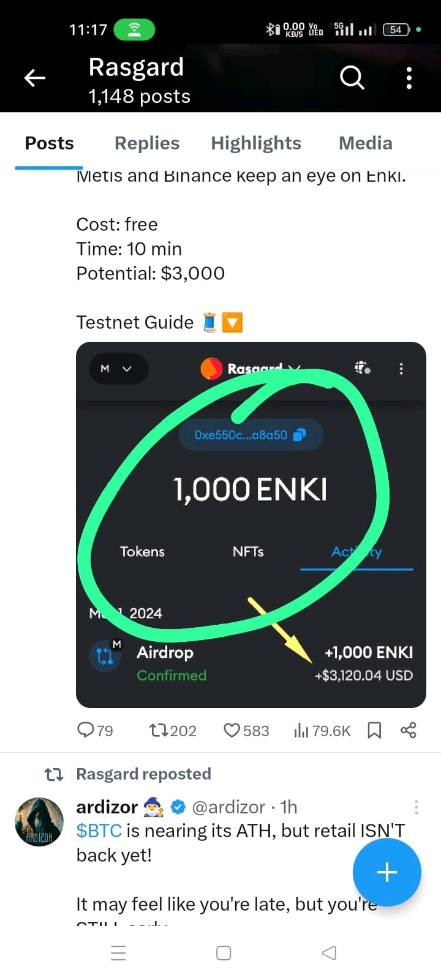
Task: Tap the back arrow on Rasgard profile
Action: click(35, 78)
